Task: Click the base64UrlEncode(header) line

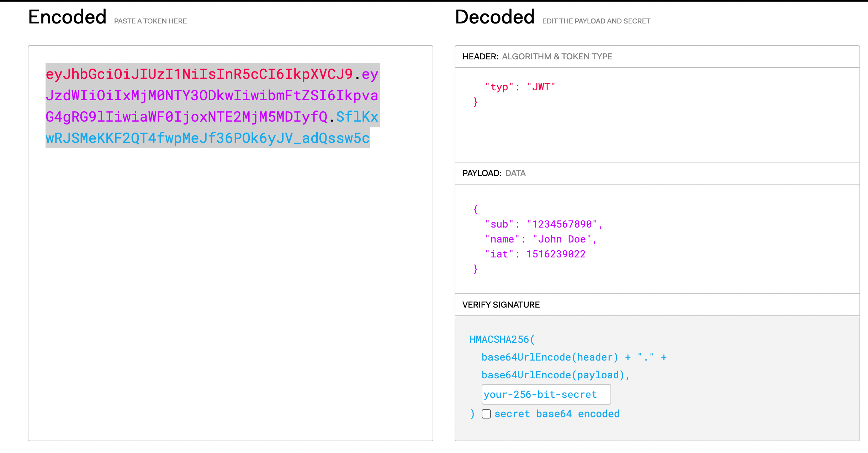Action: 550,357
